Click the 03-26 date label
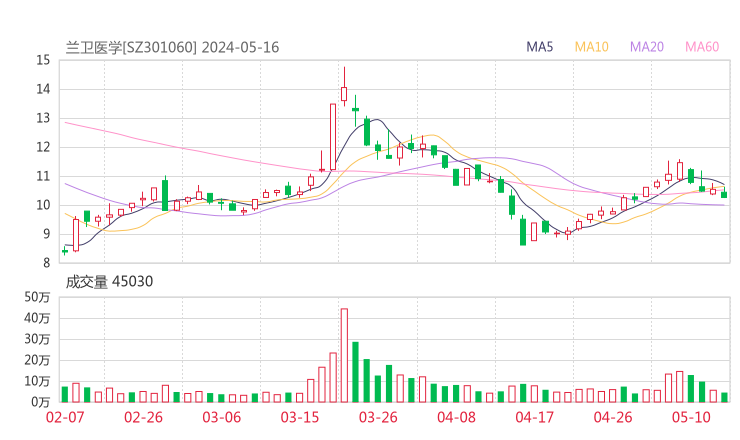This screenshot has width=740, height=440. [378, 417]
